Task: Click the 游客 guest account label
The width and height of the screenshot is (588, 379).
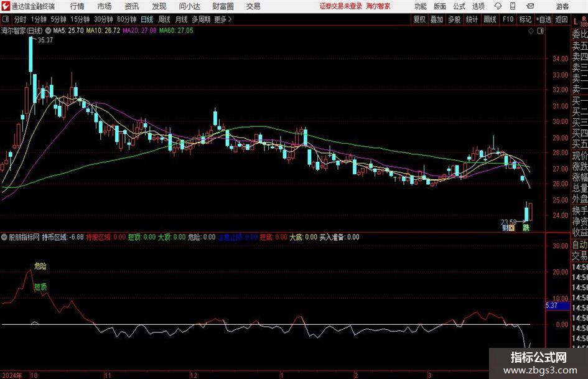Action: click(x=562, y=6)
